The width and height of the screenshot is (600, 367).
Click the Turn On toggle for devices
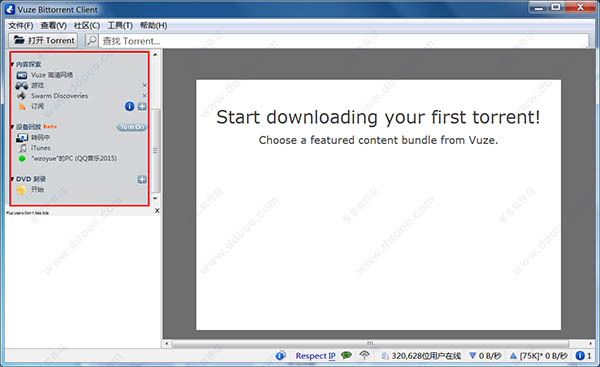pos(132,127)
